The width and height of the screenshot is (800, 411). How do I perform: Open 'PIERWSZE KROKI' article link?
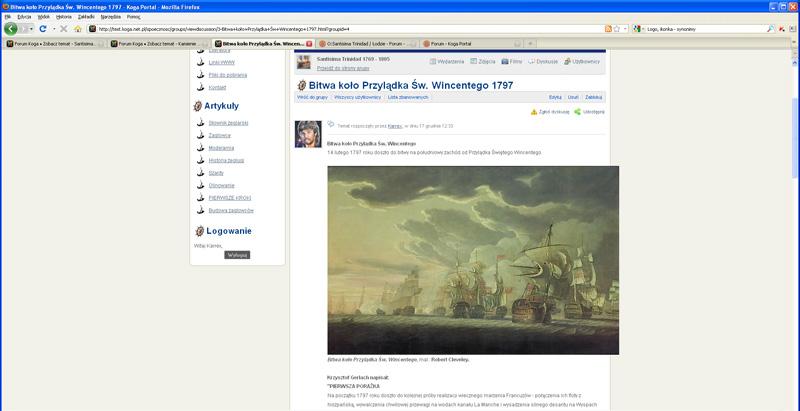click(x=230, y=198)
